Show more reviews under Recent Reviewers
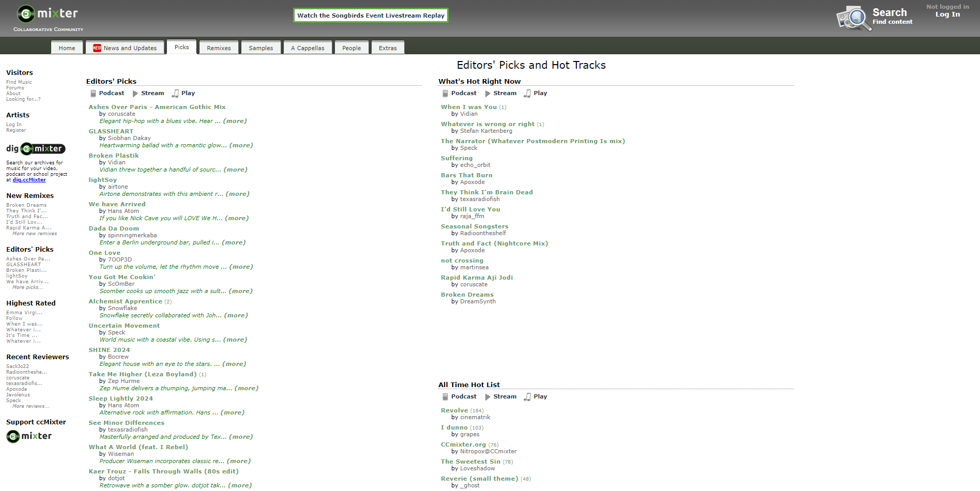Screen dimensions: 980x491 pyautogui.click(x=30, y=406)
